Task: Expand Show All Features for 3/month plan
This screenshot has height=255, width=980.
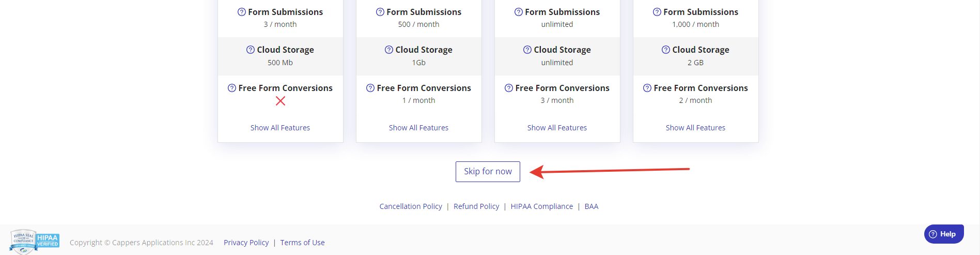Action: 280,128
